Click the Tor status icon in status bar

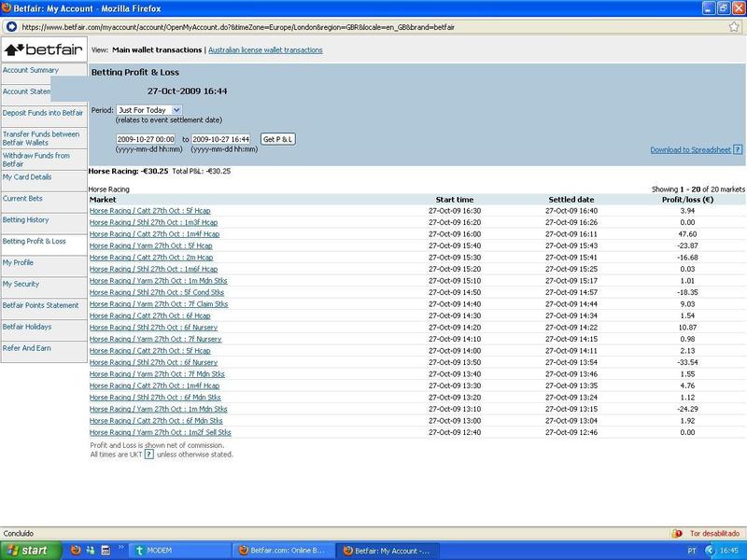point(677,533)
